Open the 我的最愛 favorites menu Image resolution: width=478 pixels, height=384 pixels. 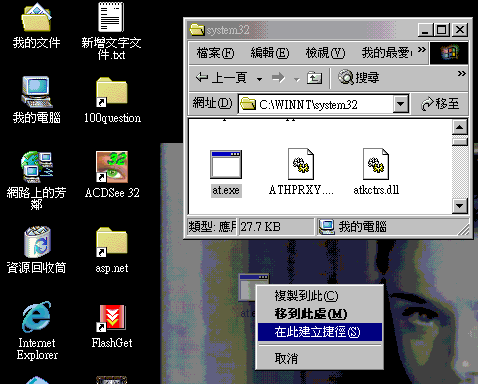(x=387, y=53)
